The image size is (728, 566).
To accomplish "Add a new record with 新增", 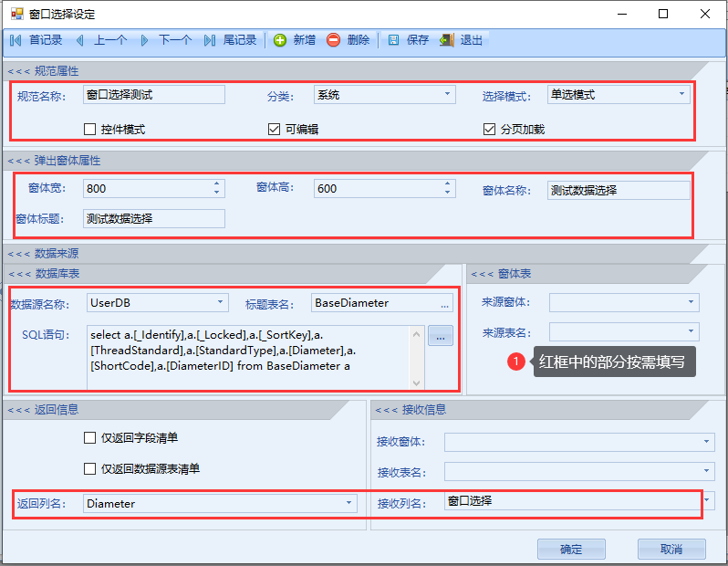I will 295,40.
